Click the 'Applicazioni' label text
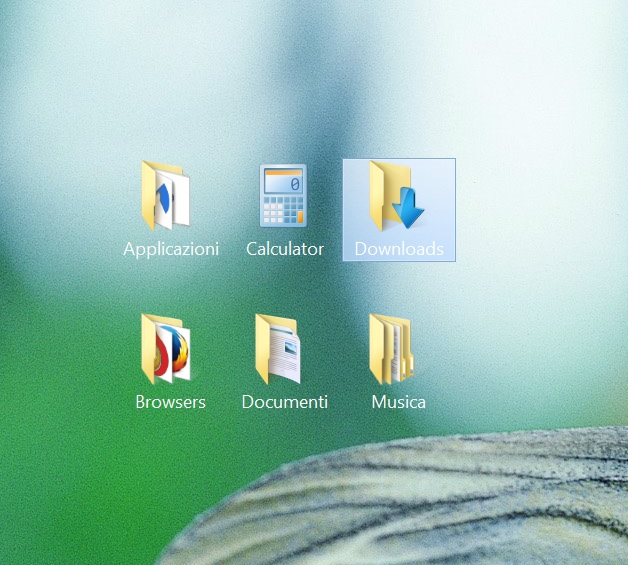The width and height of the screenshot is (628, 565). pos(171,249)
